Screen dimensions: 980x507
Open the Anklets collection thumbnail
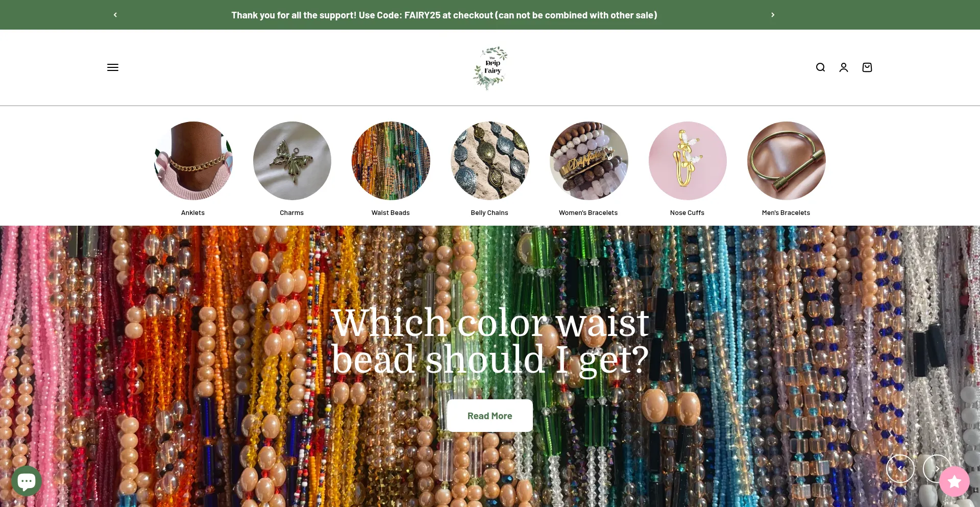[193, 161]
